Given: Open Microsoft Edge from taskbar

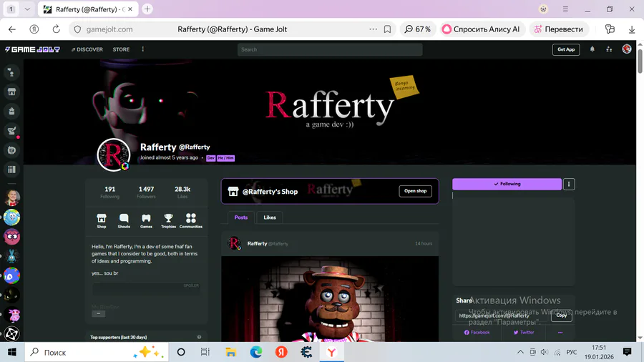Looking at the screenshot, I should coord(256,352).
